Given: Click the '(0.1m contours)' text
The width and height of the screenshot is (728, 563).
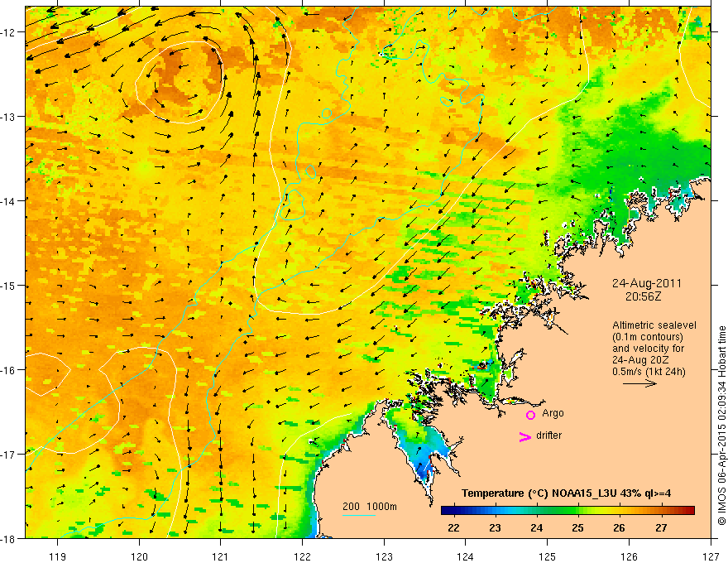Looking at the screenshot, I should pos(648,337).
